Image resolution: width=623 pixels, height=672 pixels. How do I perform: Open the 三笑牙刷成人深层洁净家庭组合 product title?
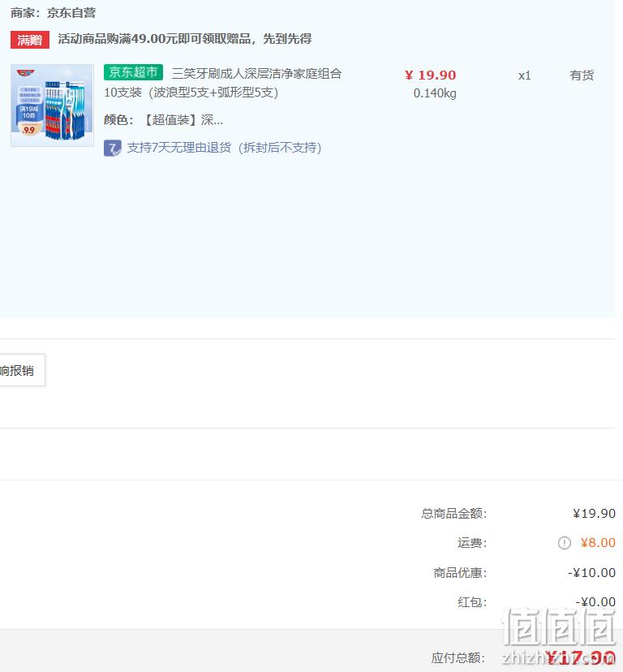pyautogui.click(x=256, y=74)
